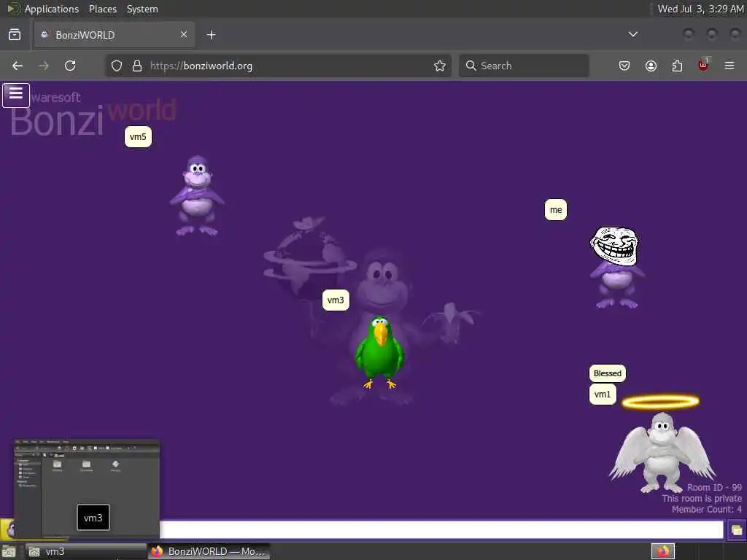This screenshot has width=747, height=560.
Task: Click the Room ID - 99 text
Action: (714, 488)
